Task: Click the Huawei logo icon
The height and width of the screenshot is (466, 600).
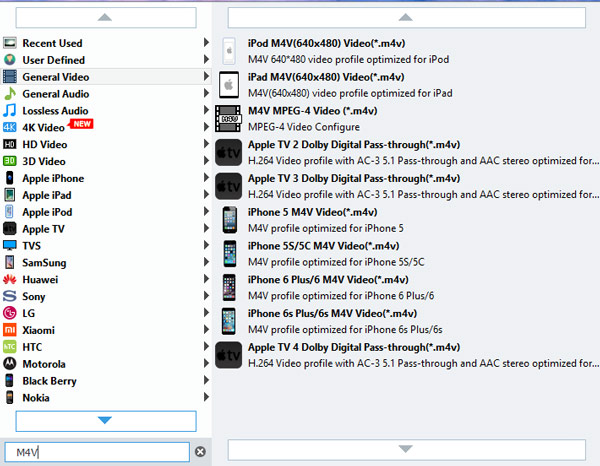Action: click(x=10, y=279)
